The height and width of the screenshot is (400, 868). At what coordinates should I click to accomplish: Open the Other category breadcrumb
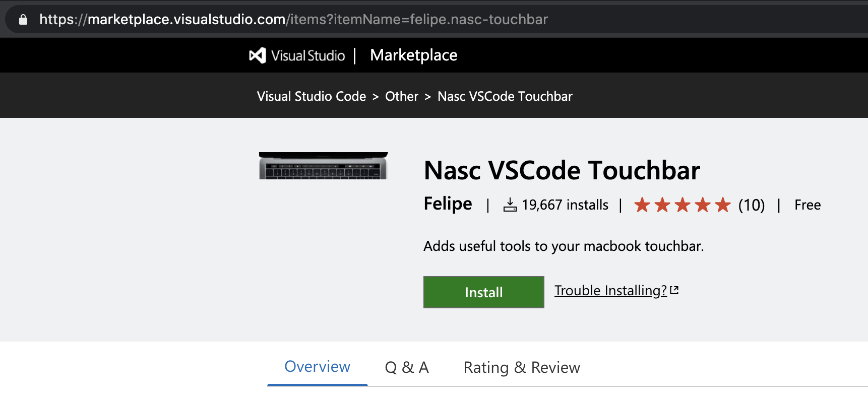tap(402, 96)
